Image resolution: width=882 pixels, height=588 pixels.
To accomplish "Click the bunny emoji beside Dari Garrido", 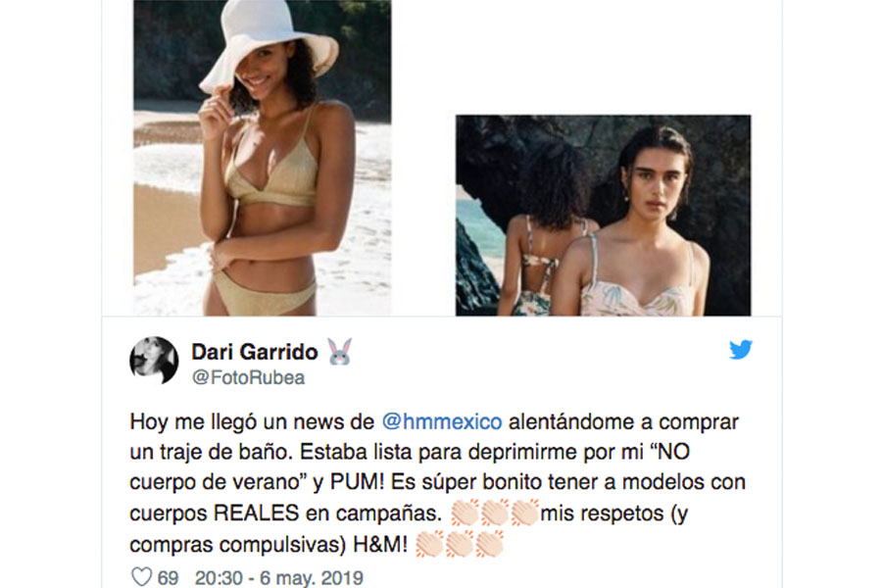I will [340, 352].
